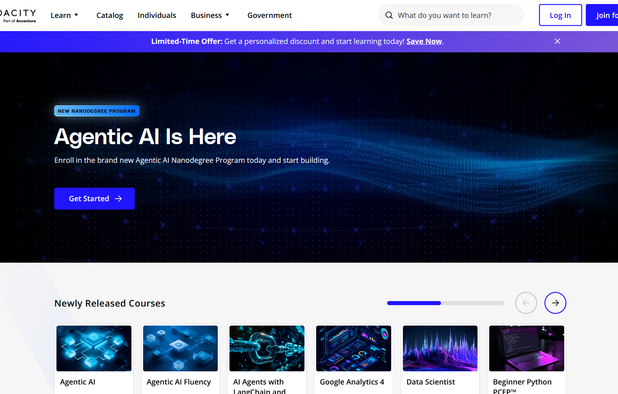618x394 pixels.
Task: Dismiss the Limited-Time Offer banner
Action: point(557,41)
